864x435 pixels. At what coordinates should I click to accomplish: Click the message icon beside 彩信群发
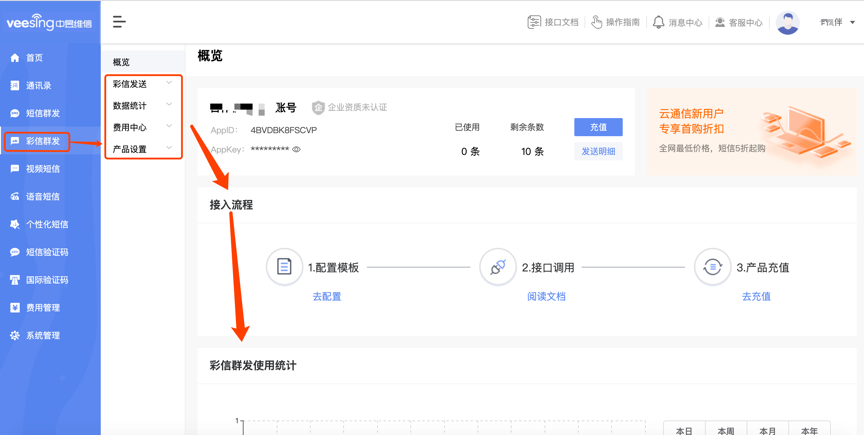click(15, 141)
